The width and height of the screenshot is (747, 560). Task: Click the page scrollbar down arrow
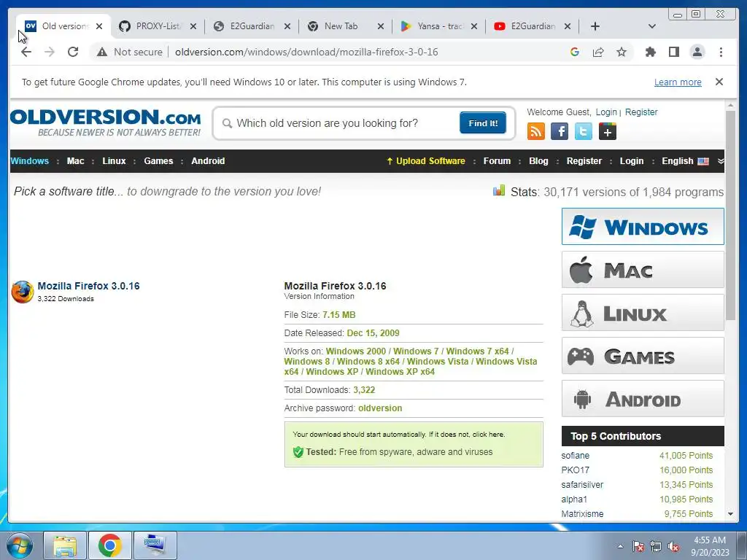tap(730, 514)
